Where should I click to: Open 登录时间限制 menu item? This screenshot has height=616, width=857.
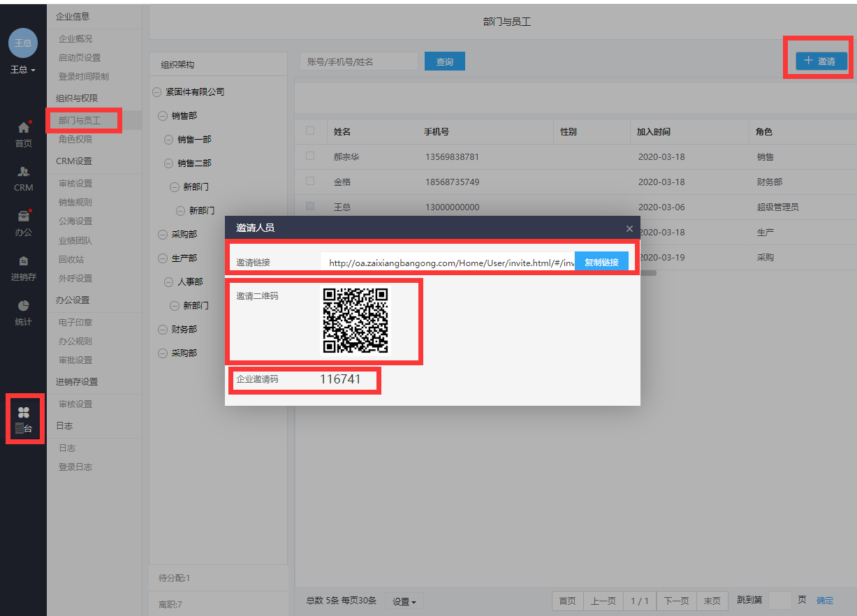84,77
